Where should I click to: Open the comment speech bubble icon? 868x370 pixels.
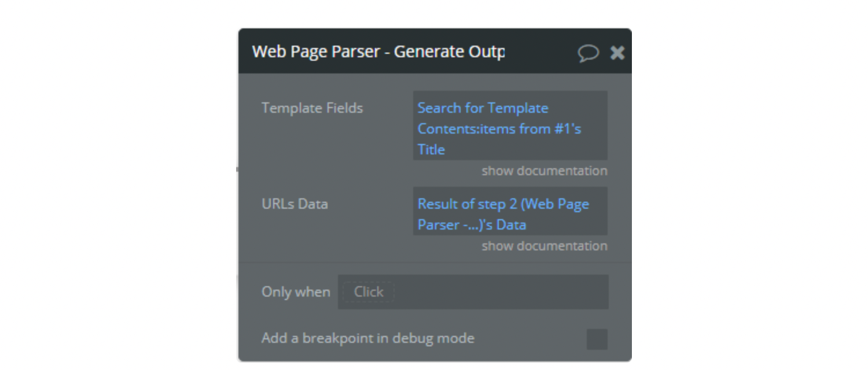coord(588,53)
